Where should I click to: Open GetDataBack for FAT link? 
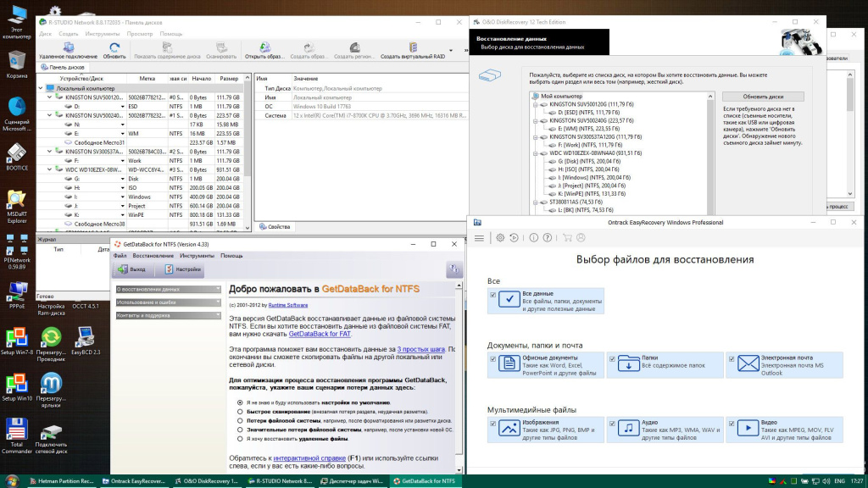(x=320, y=334)
